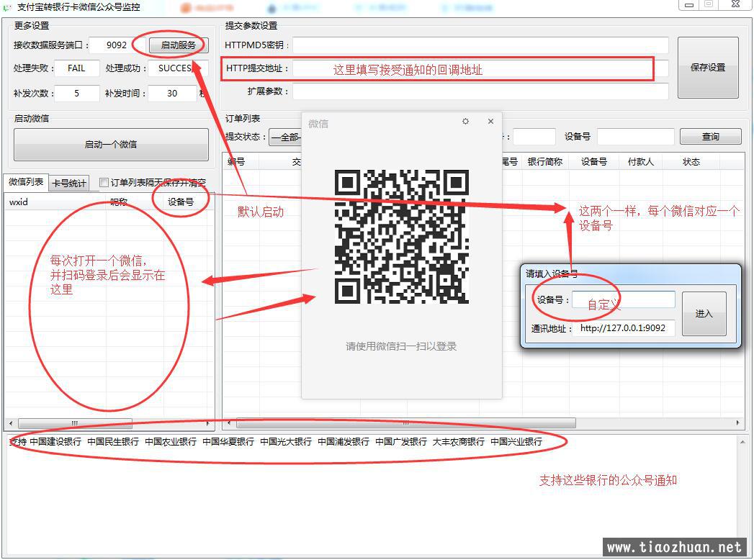The width and height of the screenshot is (754, 560).
Task: Click the 启动一个微信 button
Action: tap(111, 144)
